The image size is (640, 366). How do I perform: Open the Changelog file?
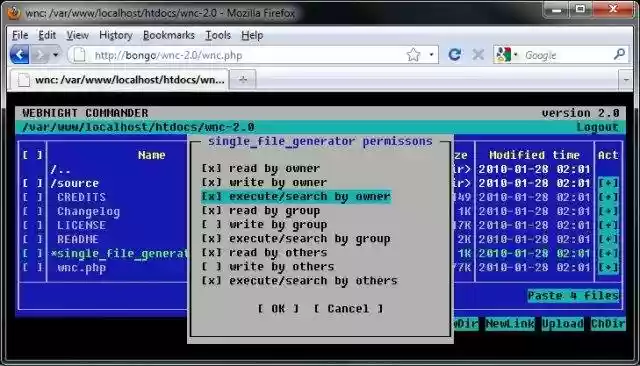coord(89,211)
